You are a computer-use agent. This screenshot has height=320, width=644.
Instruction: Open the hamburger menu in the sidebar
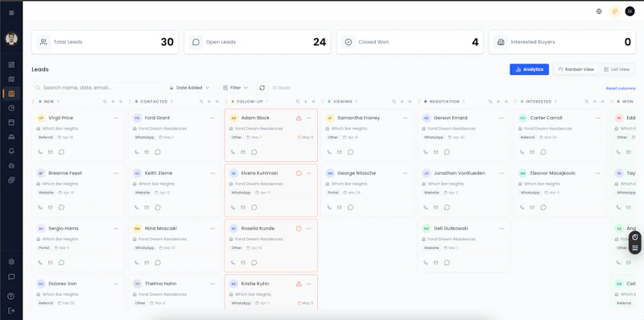[11, 13]
